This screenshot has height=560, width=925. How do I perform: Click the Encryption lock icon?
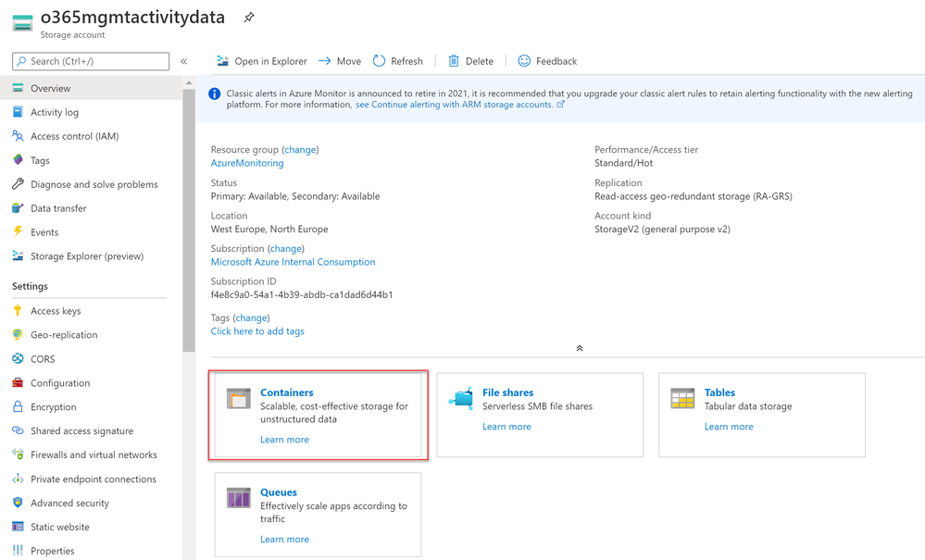(18, 406)
